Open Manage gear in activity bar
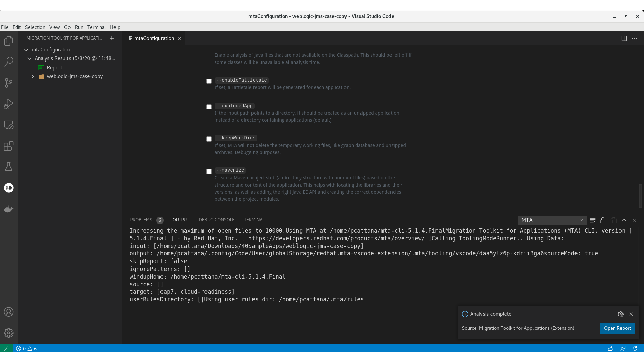 (9, 333)
